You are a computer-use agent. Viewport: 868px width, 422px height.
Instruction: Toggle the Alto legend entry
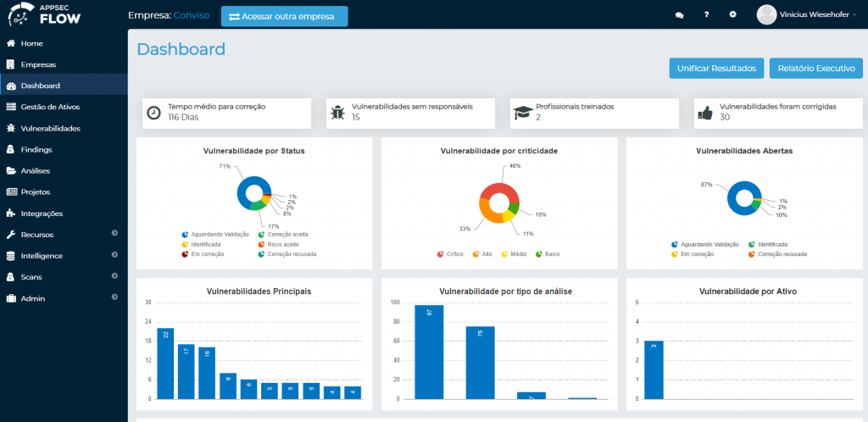tap(481, 254)
